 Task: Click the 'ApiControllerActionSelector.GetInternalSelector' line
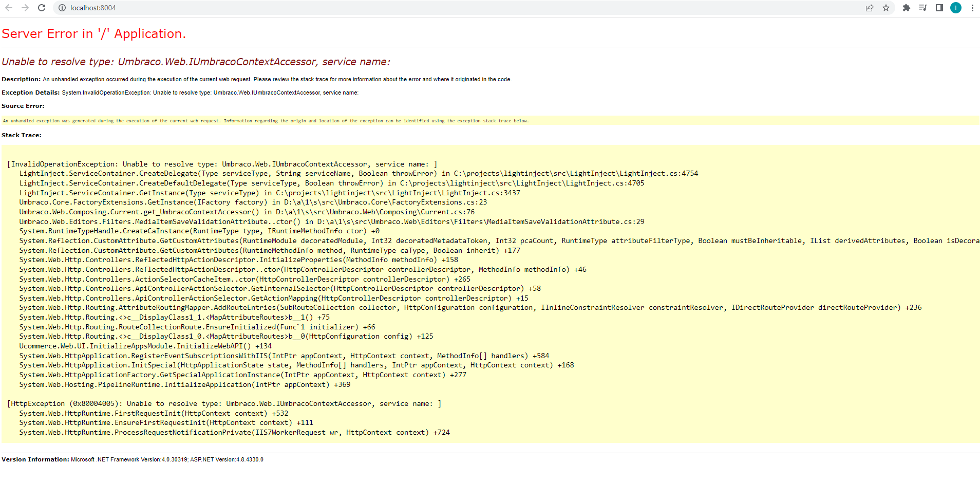280,289
